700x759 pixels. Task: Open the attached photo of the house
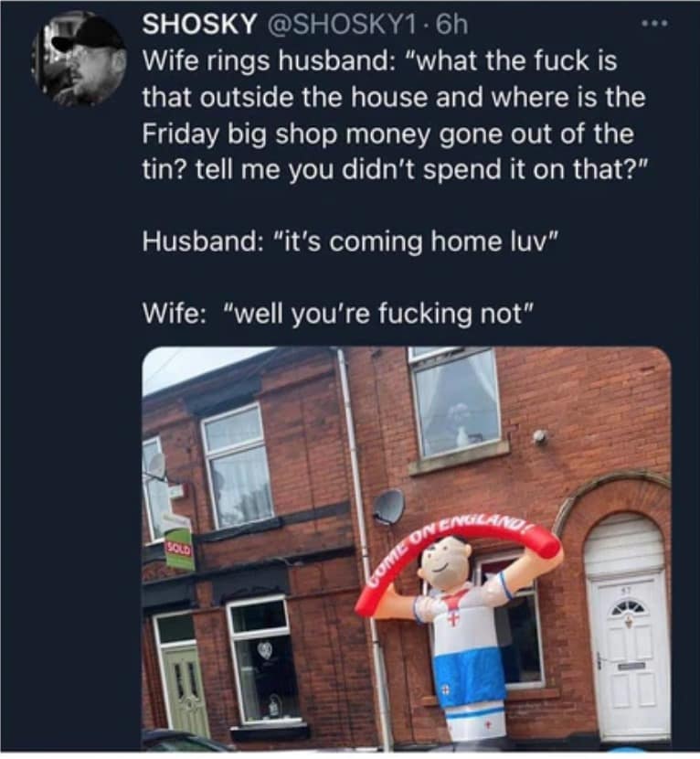407,548
